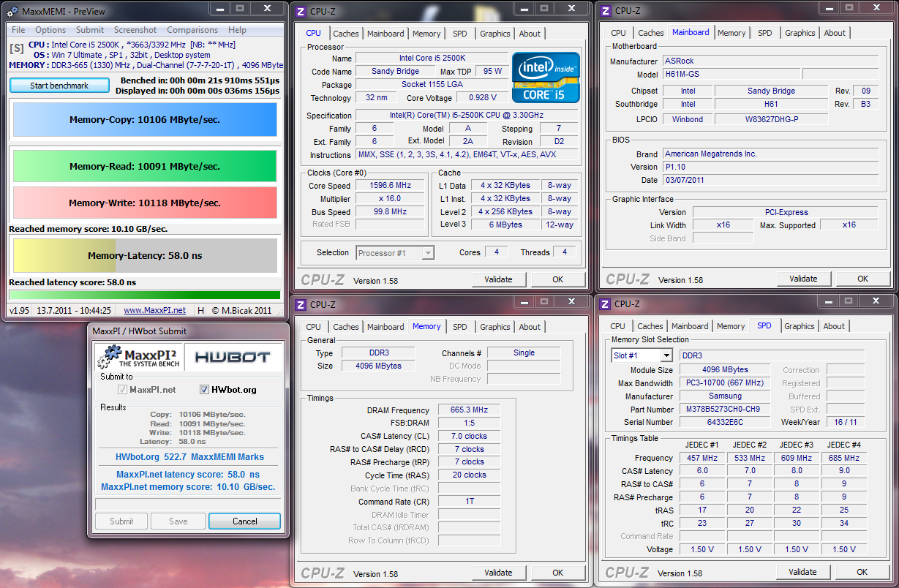Click the Level 3 cache value 6 MBytes
The height and width of the screenshot is (588, 899).
[x=506, y=225]
